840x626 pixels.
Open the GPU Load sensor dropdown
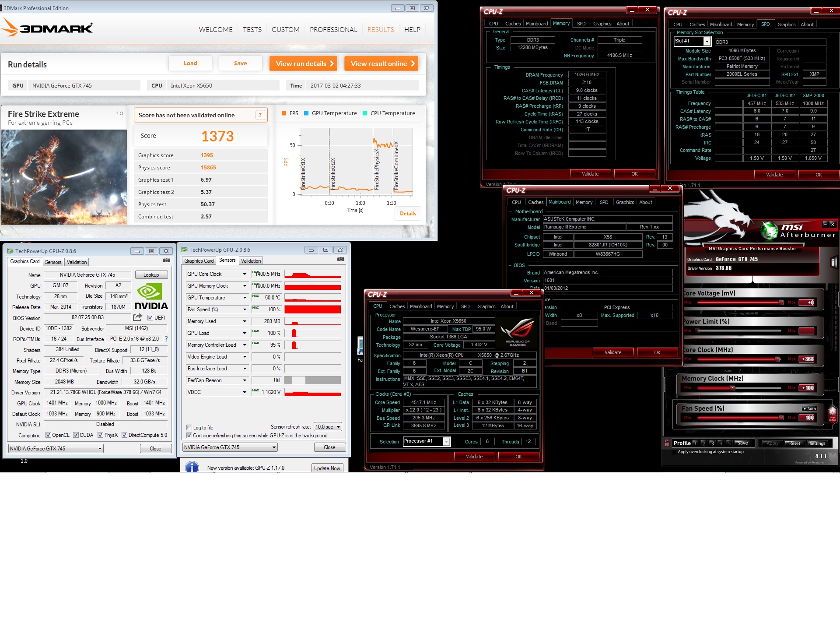coord(245,333)
